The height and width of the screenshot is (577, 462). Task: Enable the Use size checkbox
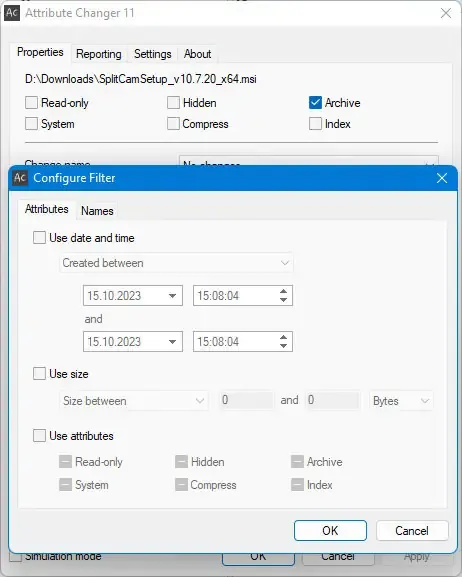click(x=39, y=374)
